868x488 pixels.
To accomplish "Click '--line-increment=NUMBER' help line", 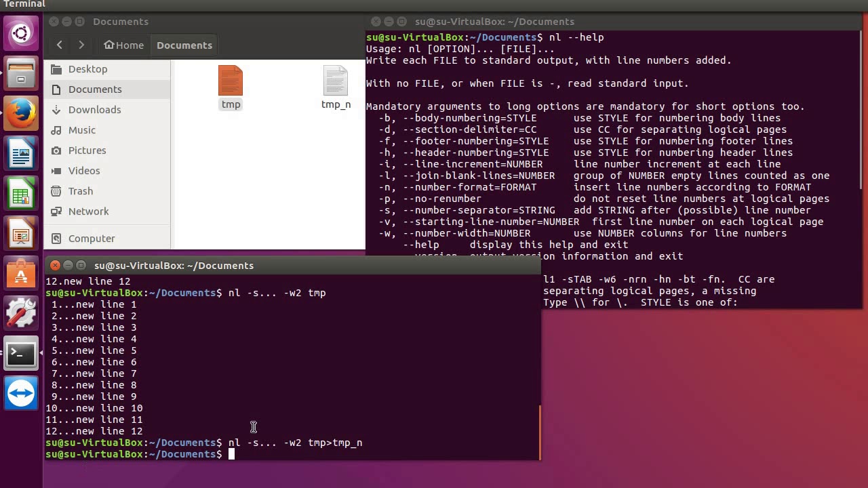I will [x=579, y=164].
